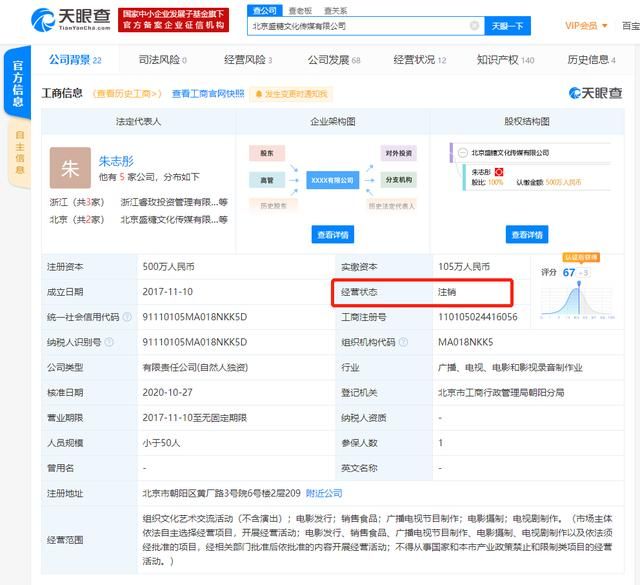This screenshot has width=640, height=585.
Task: Click the 高管 node in the structure diagram
Action: 267,180
